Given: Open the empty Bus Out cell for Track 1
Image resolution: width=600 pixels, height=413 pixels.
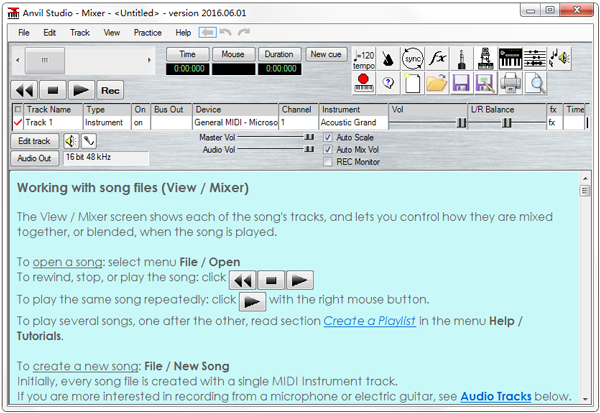Looking at the screenshot, I should click(x=171, y=122).
